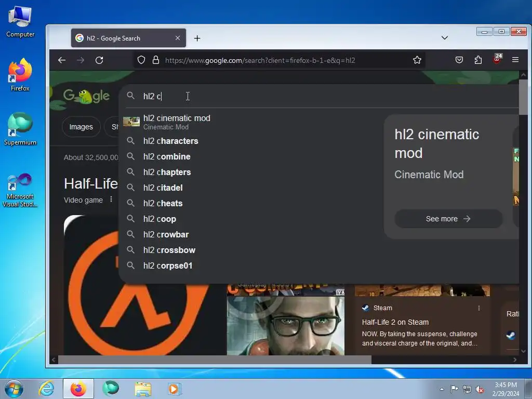Select the hl2 crossbow suggestion
532x399 pixels.
(251, 250)
